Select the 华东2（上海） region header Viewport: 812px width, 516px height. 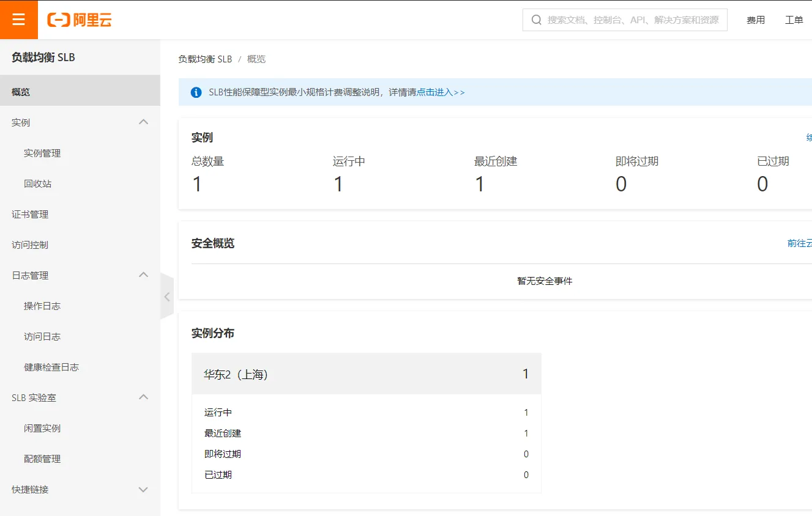pos(367,374)
